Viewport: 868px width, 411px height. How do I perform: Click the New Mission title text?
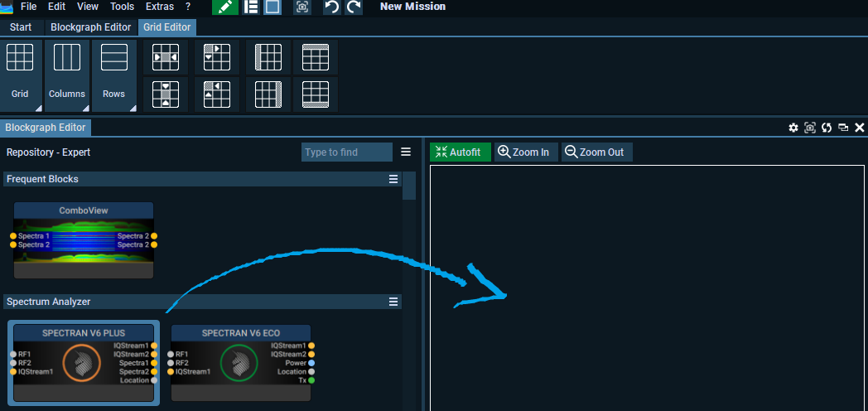pos(413,7)
